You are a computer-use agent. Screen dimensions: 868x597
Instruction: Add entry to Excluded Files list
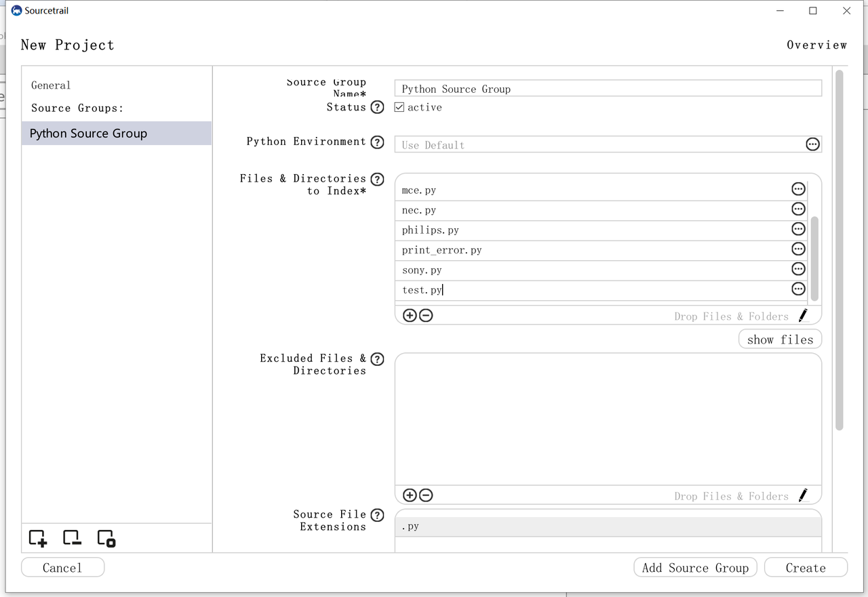410,495
